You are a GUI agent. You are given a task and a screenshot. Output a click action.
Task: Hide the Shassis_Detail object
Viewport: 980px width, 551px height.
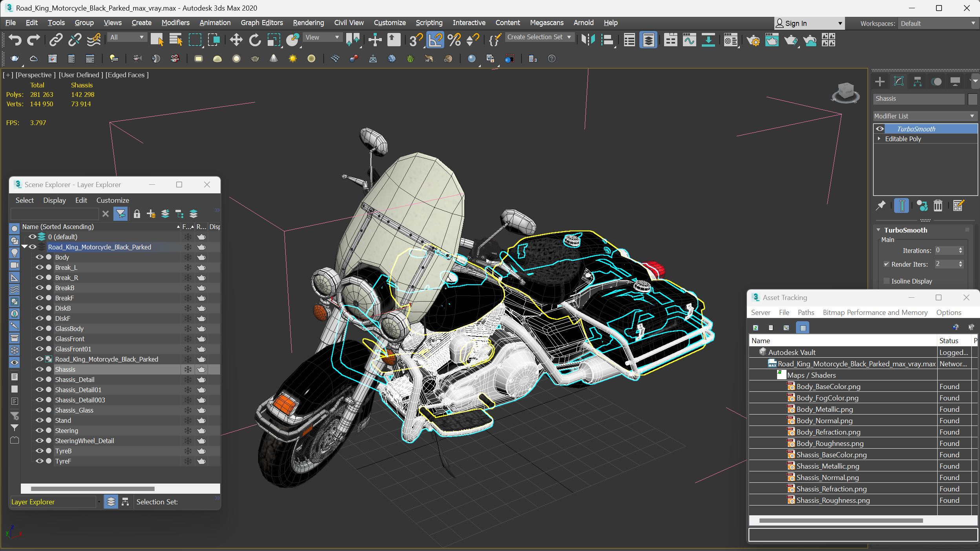tap(40, 379)
